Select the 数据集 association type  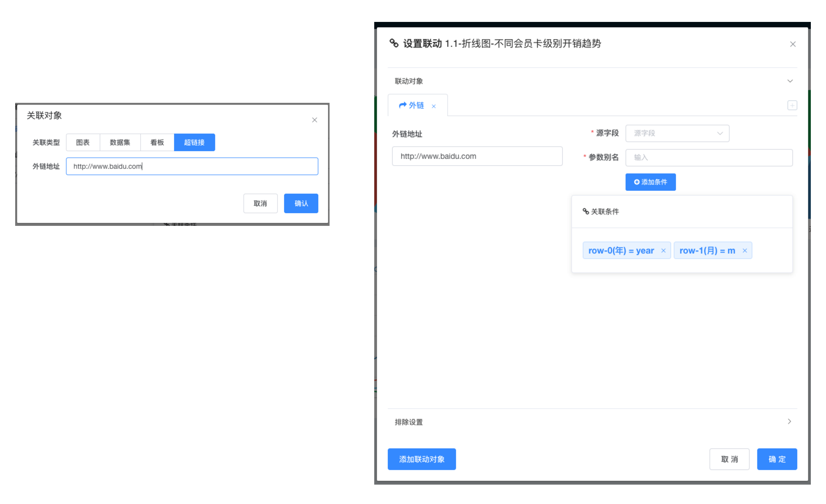120,142
